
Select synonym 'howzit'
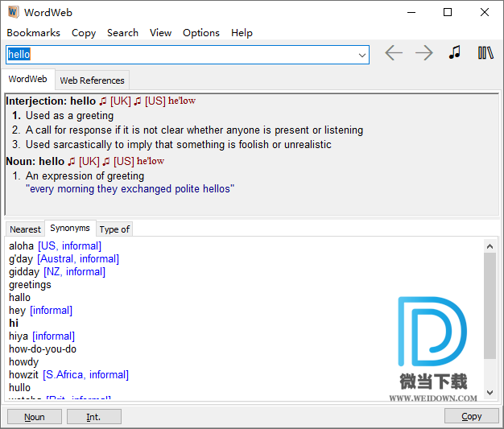click(23, 375)
